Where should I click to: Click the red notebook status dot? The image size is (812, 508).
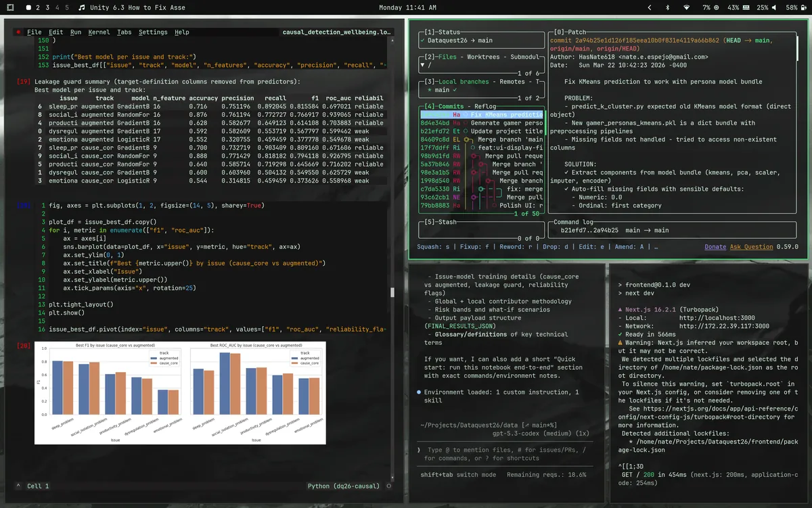click(18, 32)
